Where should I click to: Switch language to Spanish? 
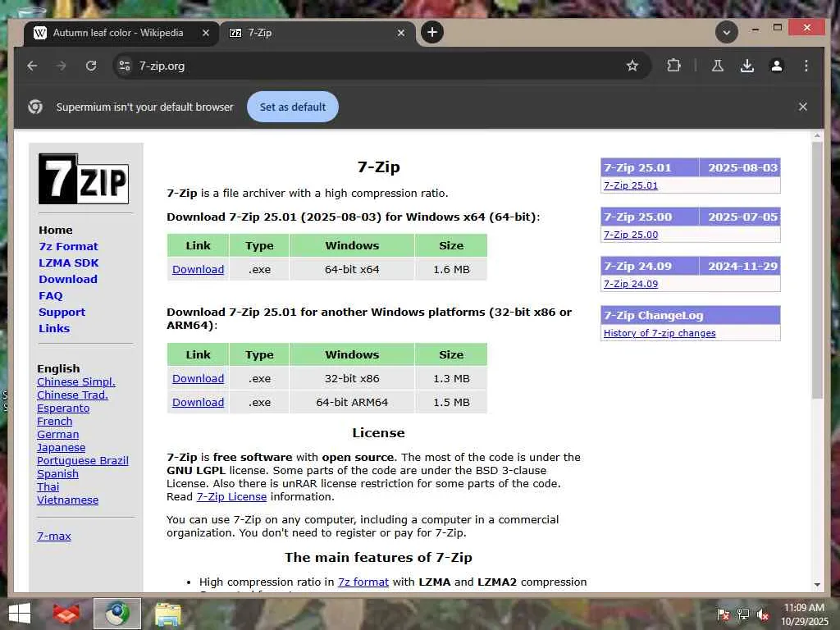[x=58, y=473]
